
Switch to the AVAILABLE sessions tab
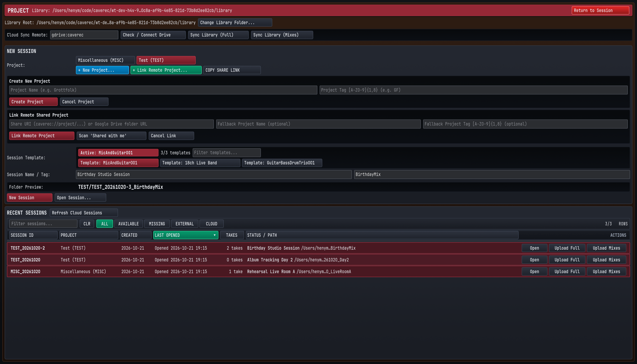(129, 224)
